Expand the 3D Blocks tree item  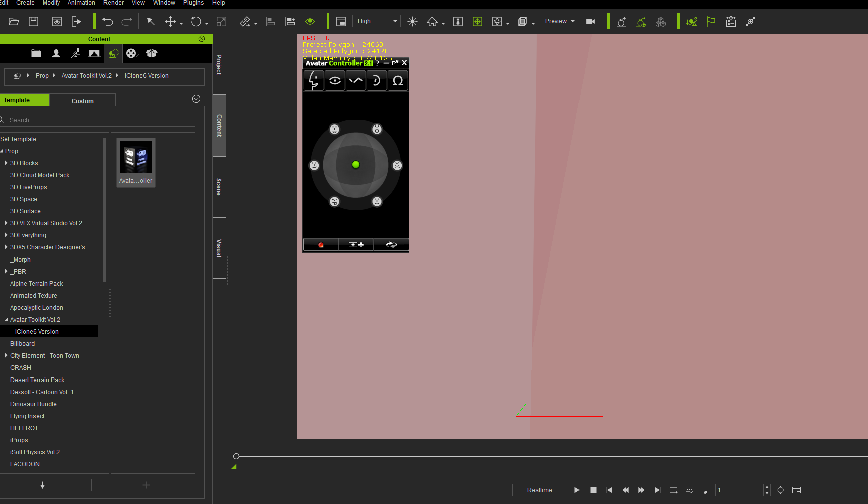point(6,163)
